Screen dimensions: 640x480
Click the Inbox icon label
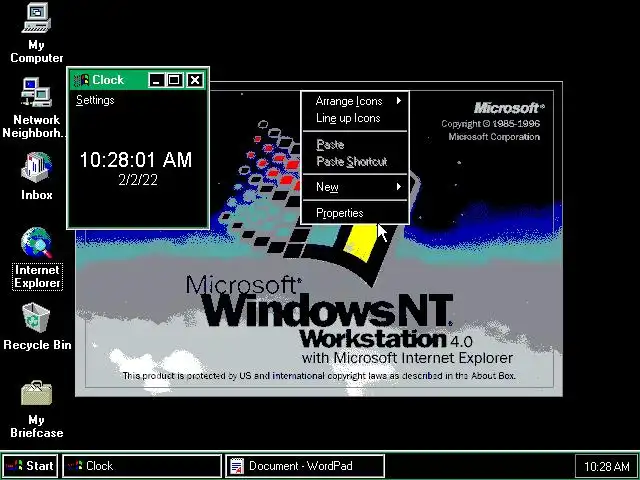36,195
